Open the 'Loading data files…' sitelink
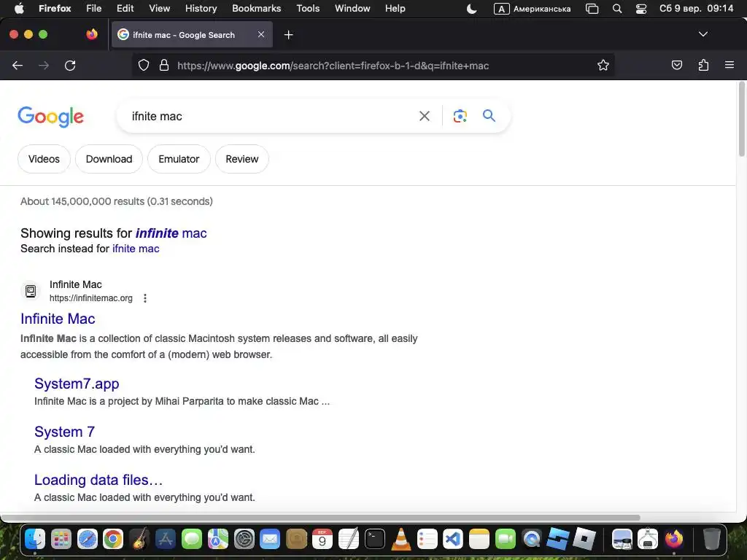The height and width of the screenshot is (560, 747). [98, 480]
